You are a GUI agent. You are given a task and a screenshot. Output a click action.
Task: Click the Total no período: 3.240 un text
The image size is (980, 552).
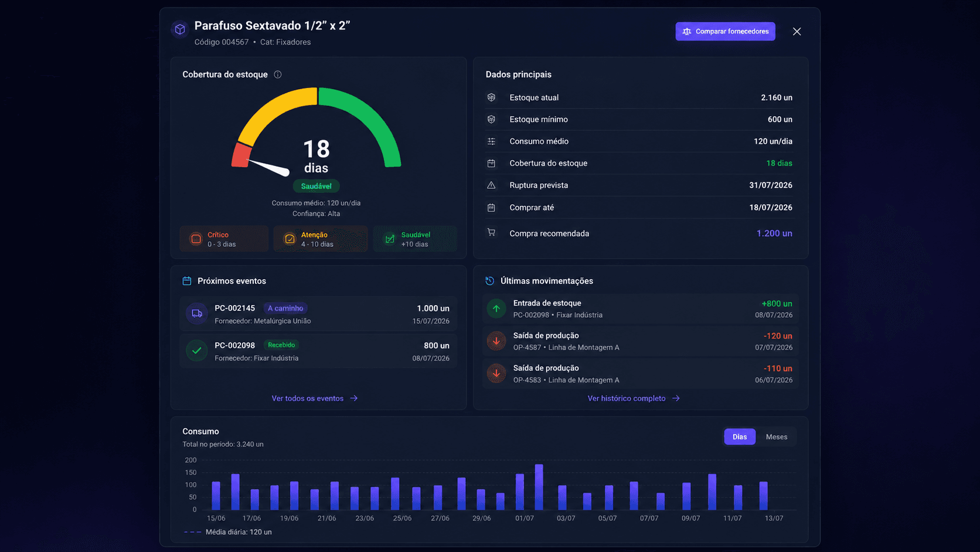pos(223,444)
